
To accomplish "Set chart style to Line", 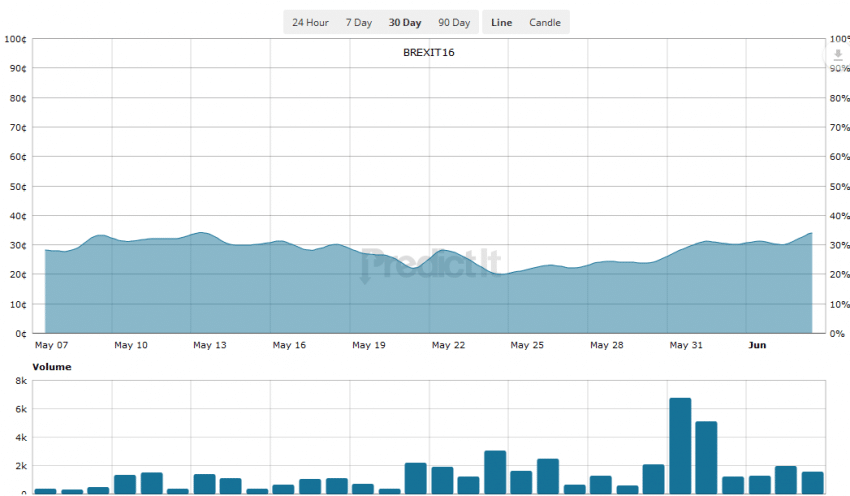I will 501,23.
